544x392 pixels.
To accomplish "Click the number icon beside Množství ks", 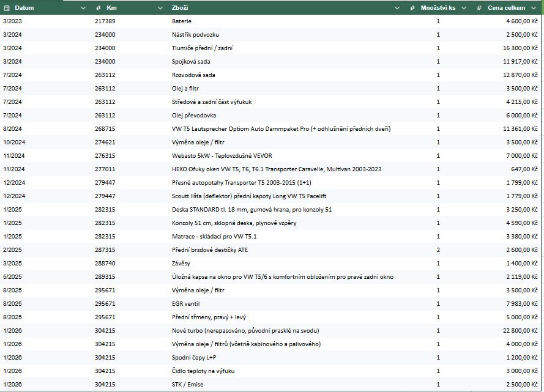I will [x=413, y=8].
